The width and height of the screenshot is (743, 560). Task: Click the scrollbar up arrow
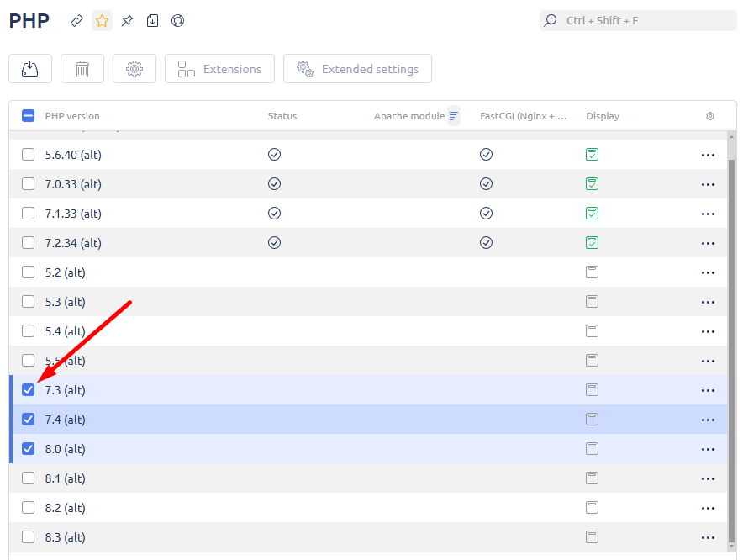tap(731, 136)
